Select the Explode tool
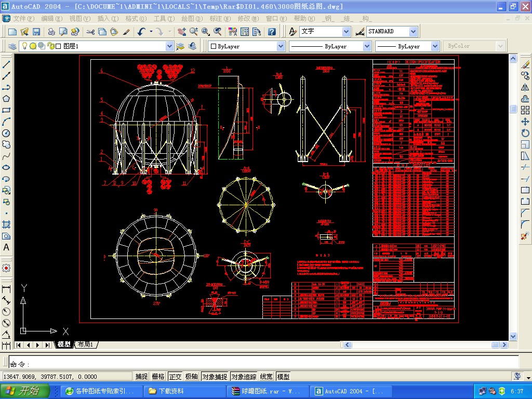532x399 pixels. pos(525,235)
